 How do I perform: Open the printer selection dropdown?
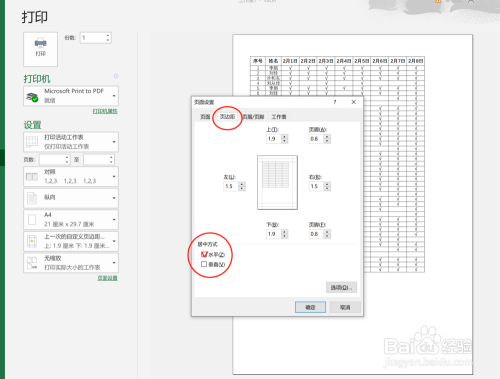(x=114, y=96)
